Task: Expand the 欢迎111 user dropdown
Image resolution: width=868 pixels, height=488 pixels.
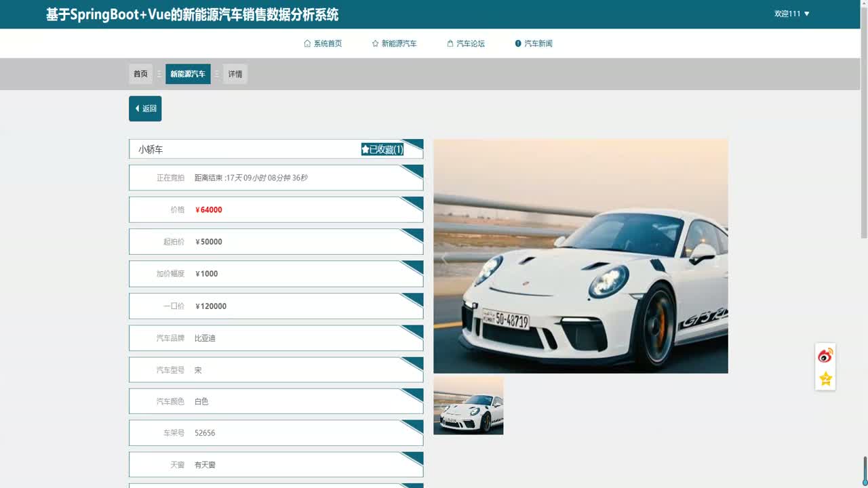Action: tap(792, 14)
